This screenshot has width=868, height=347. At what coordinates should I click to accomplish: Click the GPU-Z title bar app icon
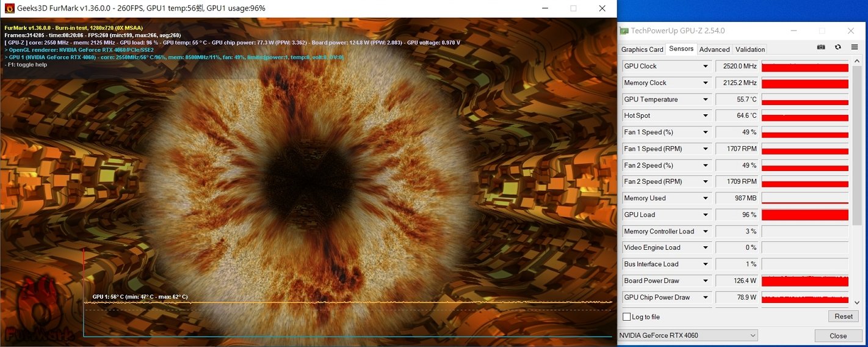point(624,31)
